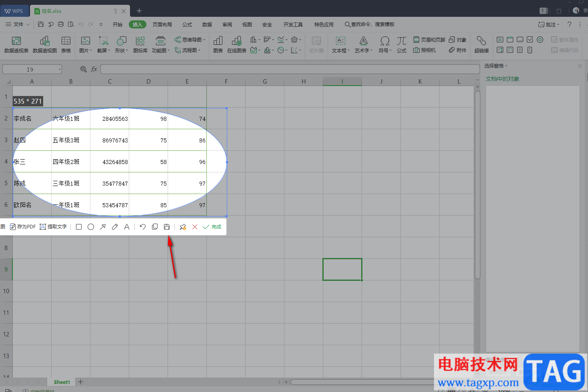Click 完成 to finish the screenshot

pos(212,227)
